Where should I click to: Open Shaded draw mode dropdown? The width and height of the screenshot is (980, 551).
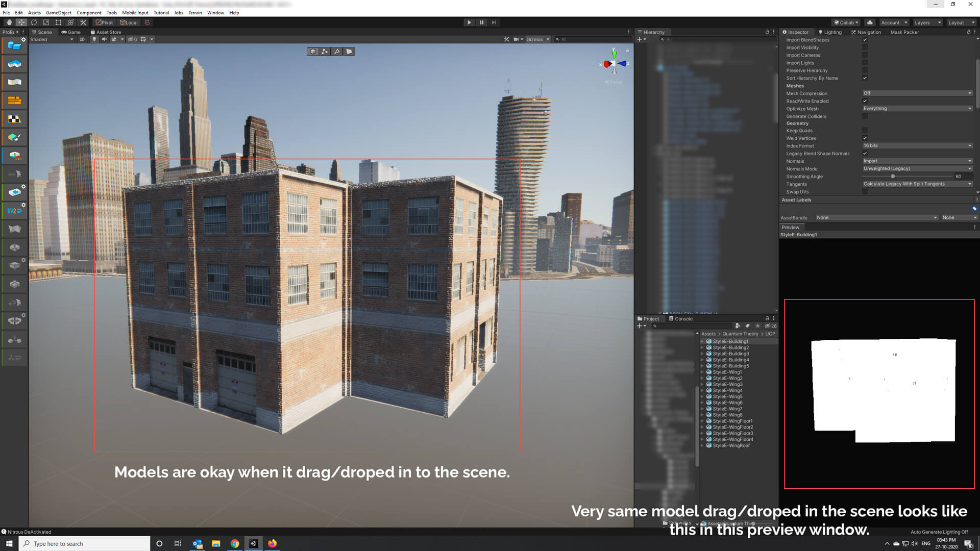[52, 39]
